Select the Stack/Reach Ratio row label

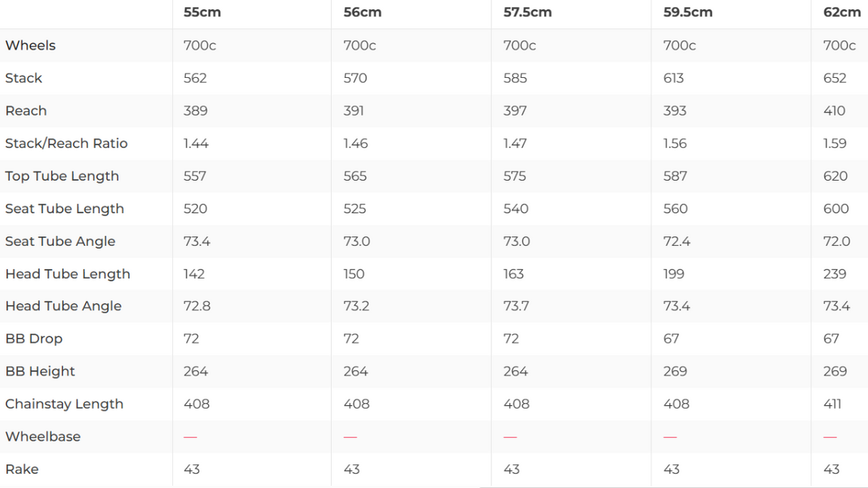(x=66, y=143)
